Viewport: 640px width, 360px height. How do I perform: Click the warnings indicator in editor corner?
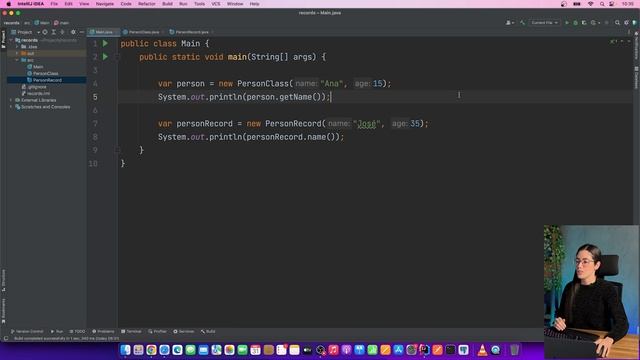pos(613,41)
